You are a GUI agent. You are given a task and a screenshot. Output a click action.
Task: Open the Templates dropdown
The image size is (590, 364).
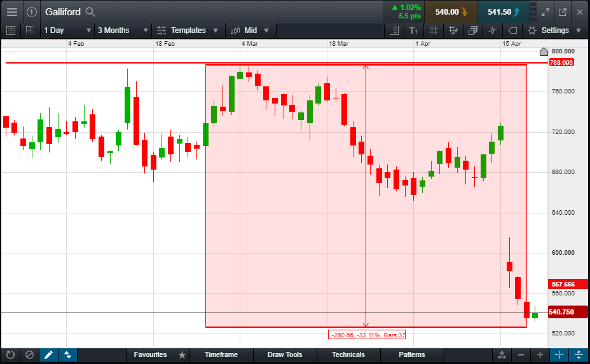click(x=188, y=30)
